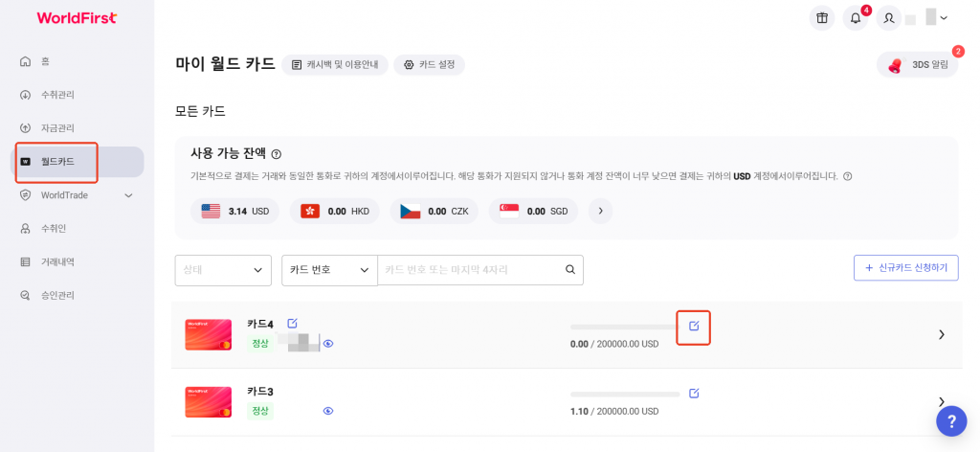Click 정상 status badge of 카드4
The height and width of the screenshot is (452, 980).
(x=260, y=343)
